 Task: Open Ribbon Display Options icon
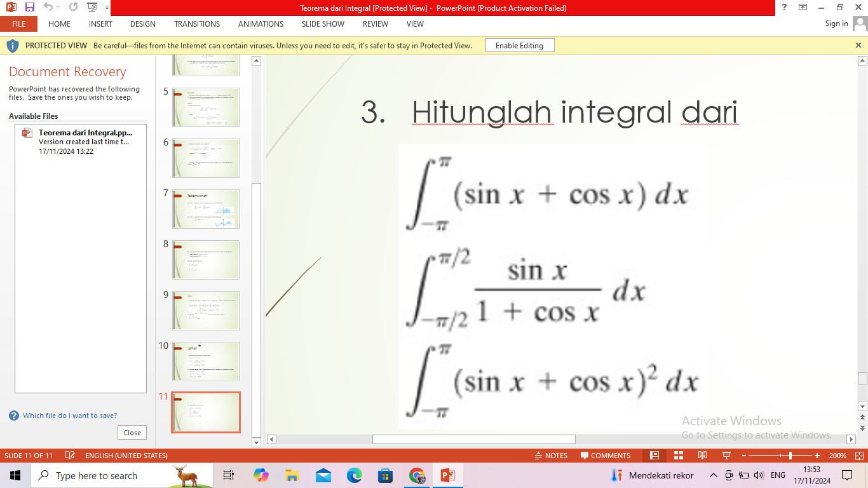coord(803,7)
